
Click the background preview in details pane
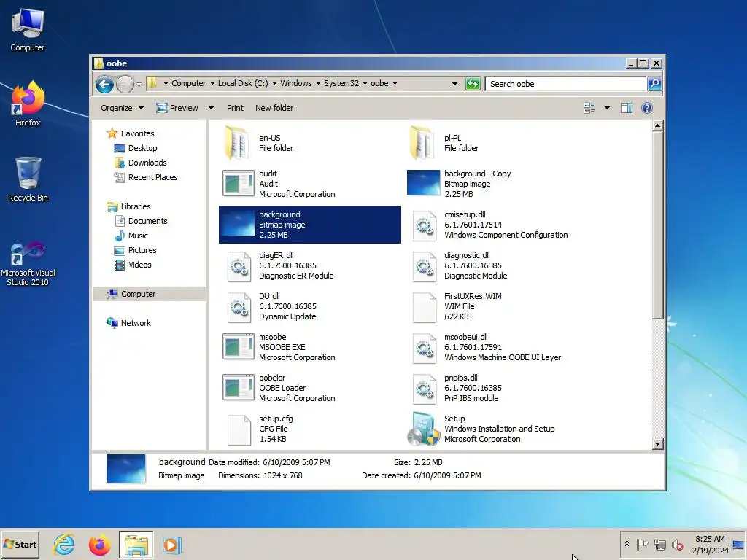pos(125,469)
